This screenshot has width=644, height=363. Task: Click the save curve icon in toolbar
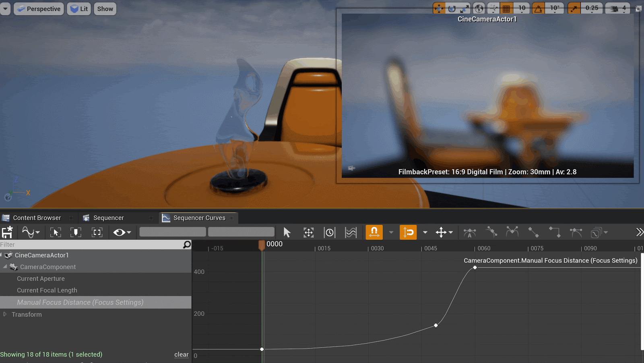(7, 232)
